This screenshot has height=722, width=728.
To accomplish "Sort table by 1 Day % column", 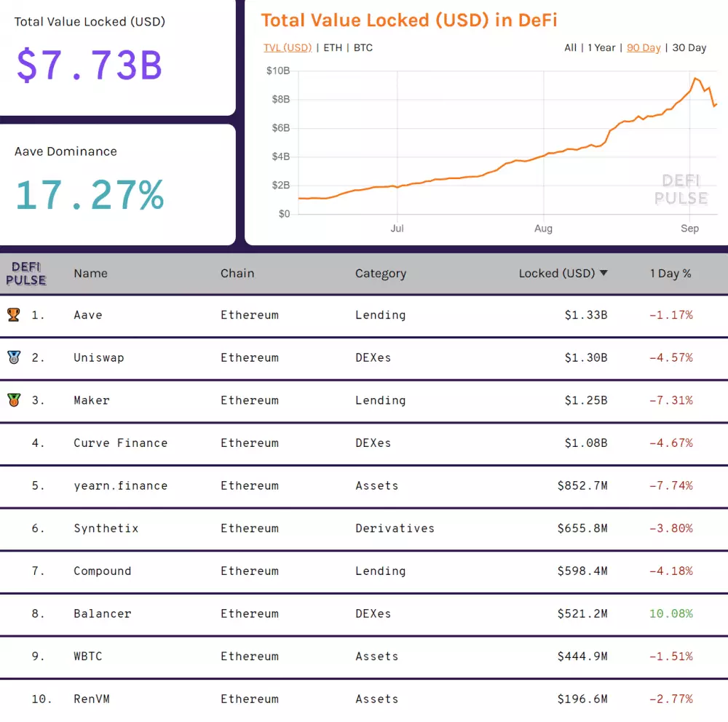I will [670, 274].
